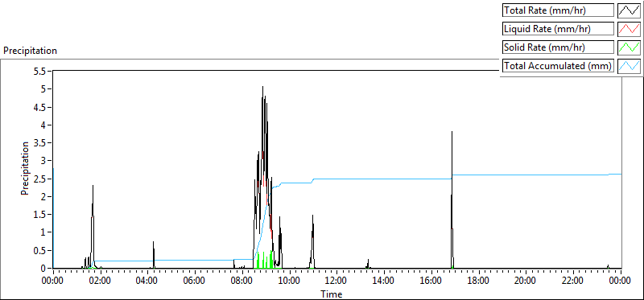The image size is (644, 300).
Task: Click the Solid Rate green line swatch
Action: click(629, 47)
